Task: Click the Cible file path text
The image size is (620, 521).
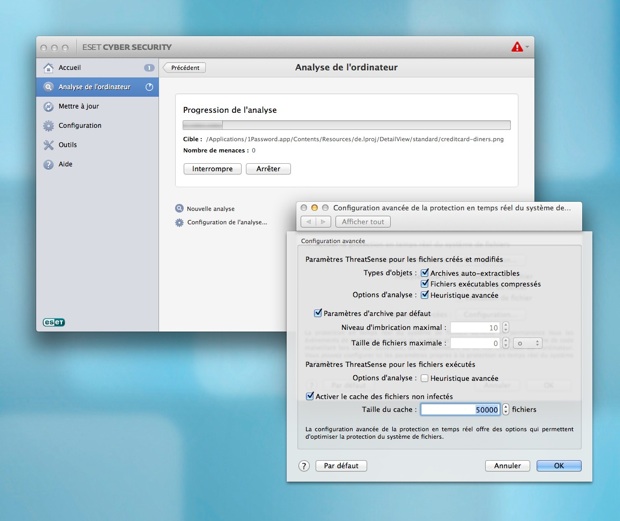Action: (355, 139)
